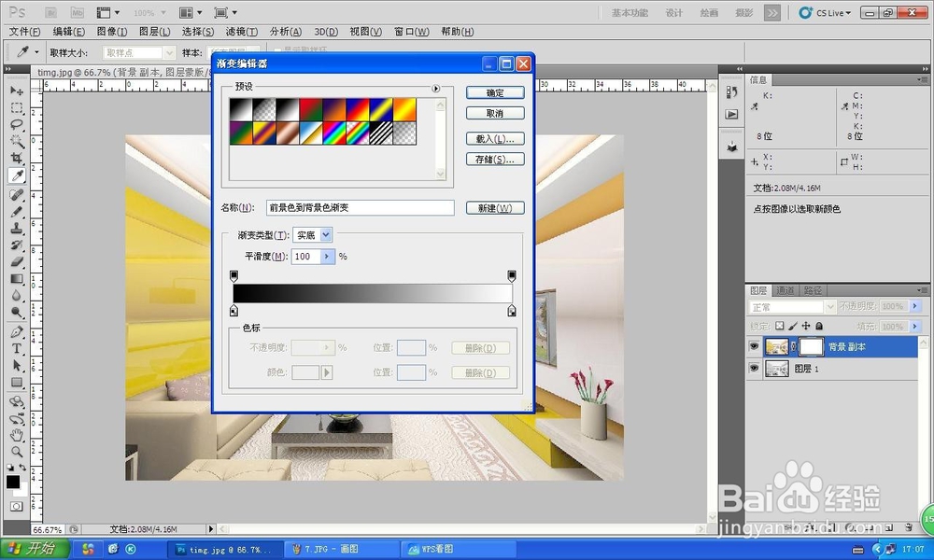
Task: Pick the rainbow spectrum gradient preset
Action: 334,133
